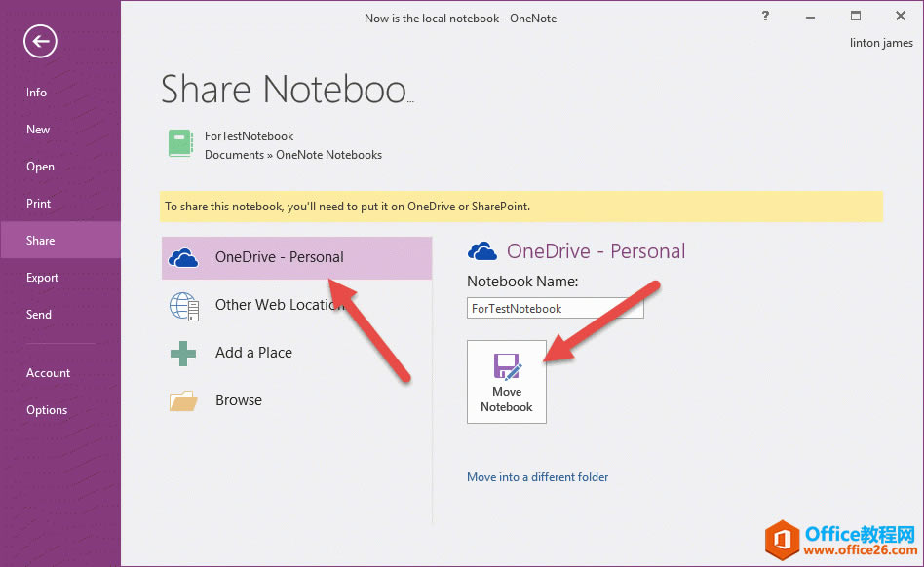Click the Browse folder icon
The width and height of the screenshot is (924, 567).
tap(183, 400)
